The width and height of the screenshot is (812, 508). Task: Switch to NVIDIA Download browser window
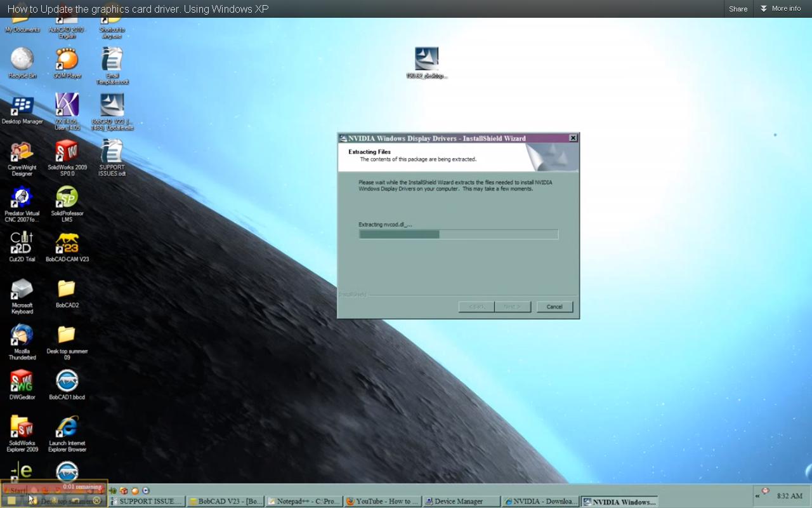coord(540,502)
